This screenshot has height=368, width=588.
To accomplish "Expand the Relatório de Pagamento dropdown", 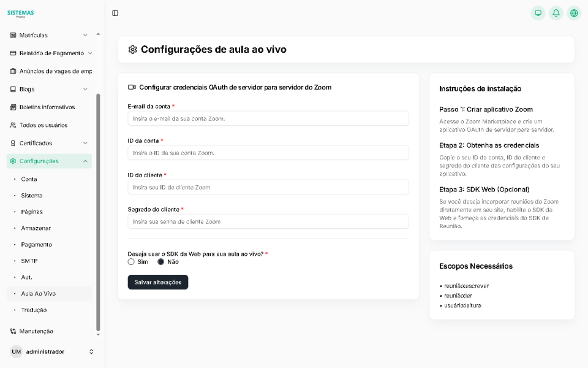I will [x=49, y=53].
